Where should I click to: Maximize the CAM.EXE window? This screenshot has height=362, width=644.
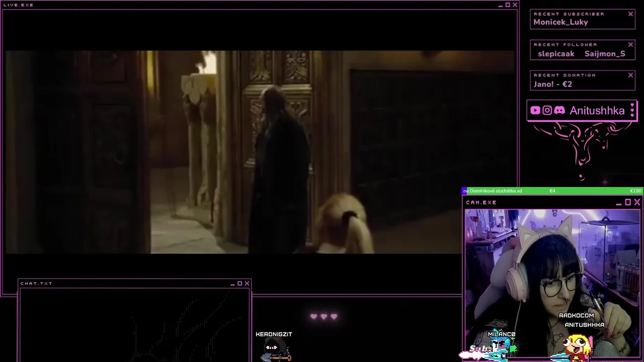pyautogui.click(x=628, y=202)
